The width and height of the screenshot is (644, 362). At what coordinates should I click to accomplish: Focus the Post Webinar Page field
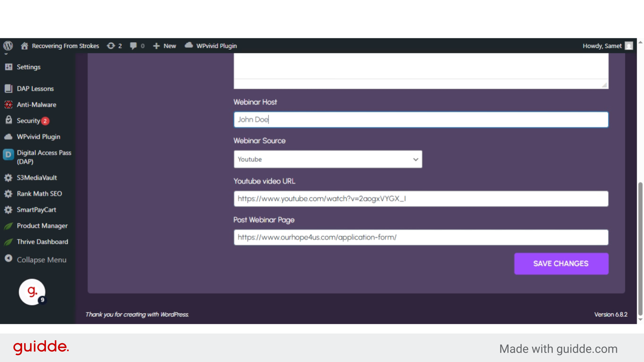click(x=421, y=237)
